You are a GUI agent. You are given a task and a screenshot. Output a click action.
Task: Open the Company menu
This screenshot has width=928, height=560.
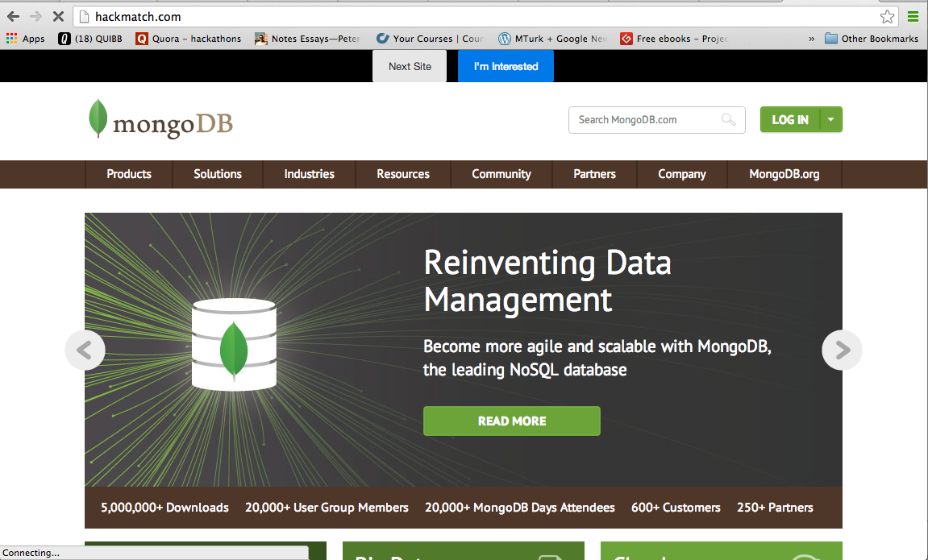(682, 174)
